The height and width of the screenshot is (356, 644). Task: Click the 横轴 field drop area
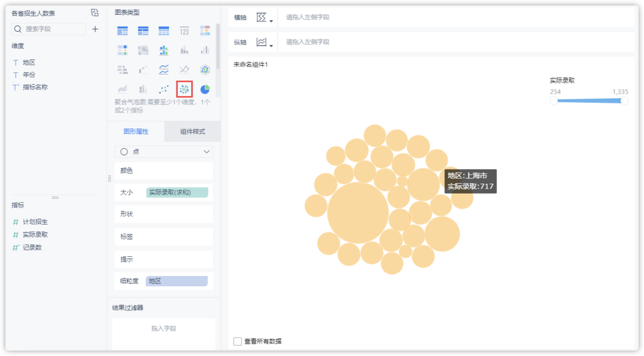[456, 17]
